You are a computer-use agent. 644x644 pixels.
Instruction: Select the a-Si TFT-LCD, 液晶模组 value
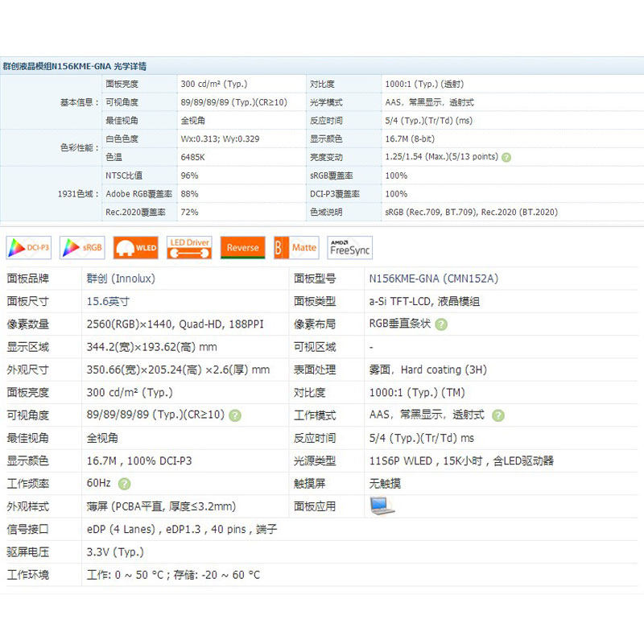(424, 301)
